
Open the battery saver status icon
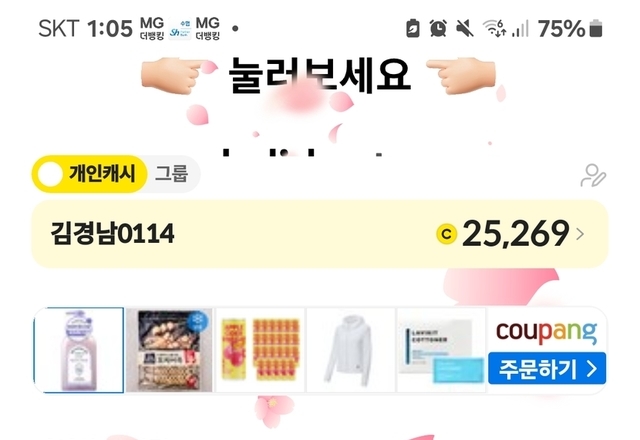[x=413, y=28]
